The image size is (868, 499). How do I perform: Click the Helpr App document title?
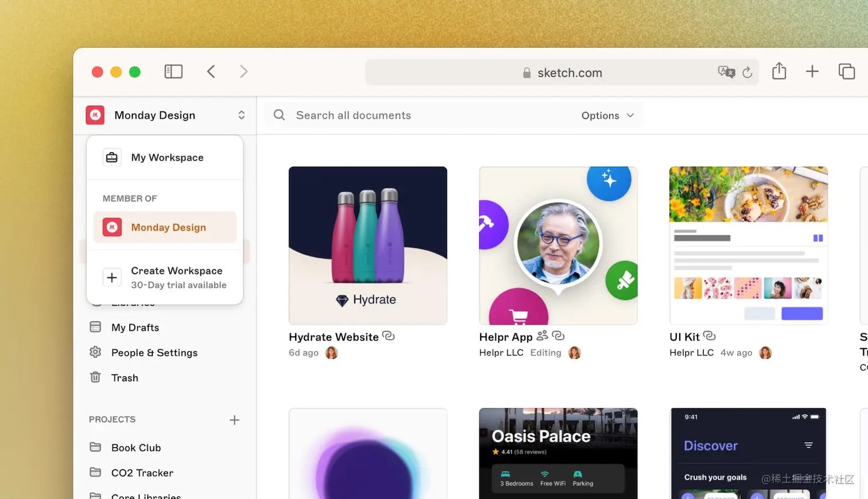click(506, 337)
